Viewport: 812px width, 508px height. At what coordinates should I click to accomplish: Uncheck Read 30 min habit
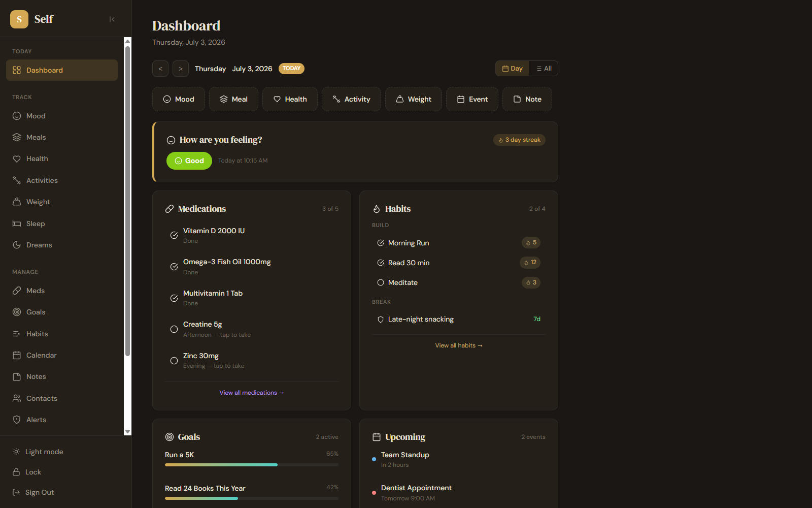[381, 263]
